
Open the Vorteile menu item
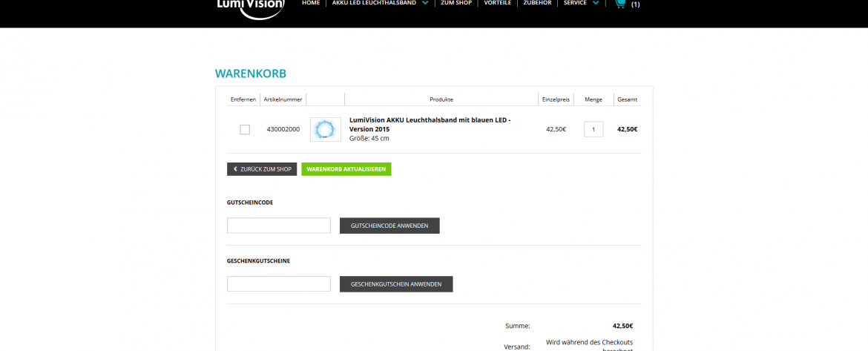pyautogui.click(x=497, y=3)
